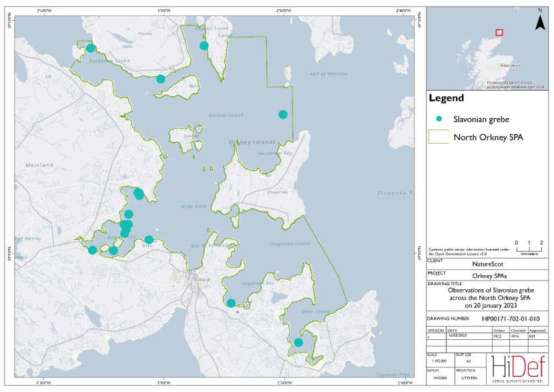The height and width of the screenshot is (392, 554).
Task: Click the 'Inganess Bay' map label
Action: point(258,284)
